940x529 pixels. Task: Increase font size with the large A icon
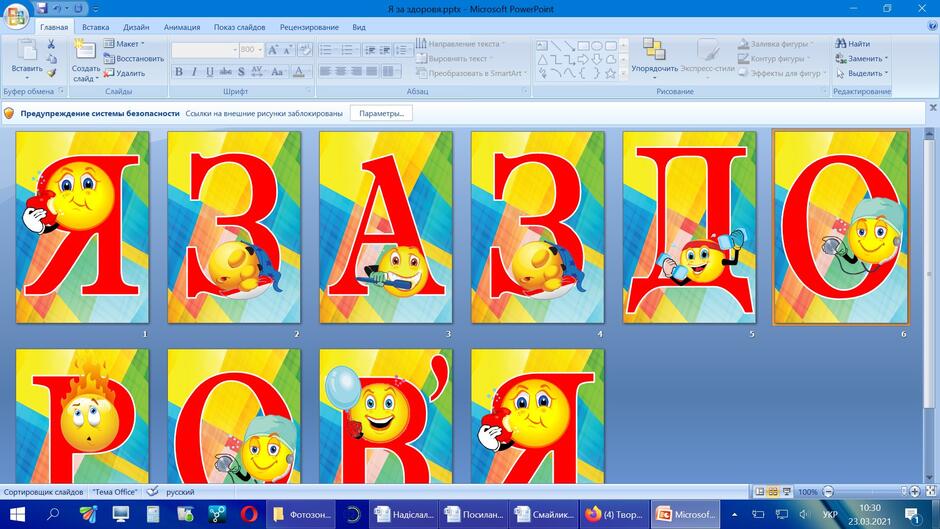[273, 50]
